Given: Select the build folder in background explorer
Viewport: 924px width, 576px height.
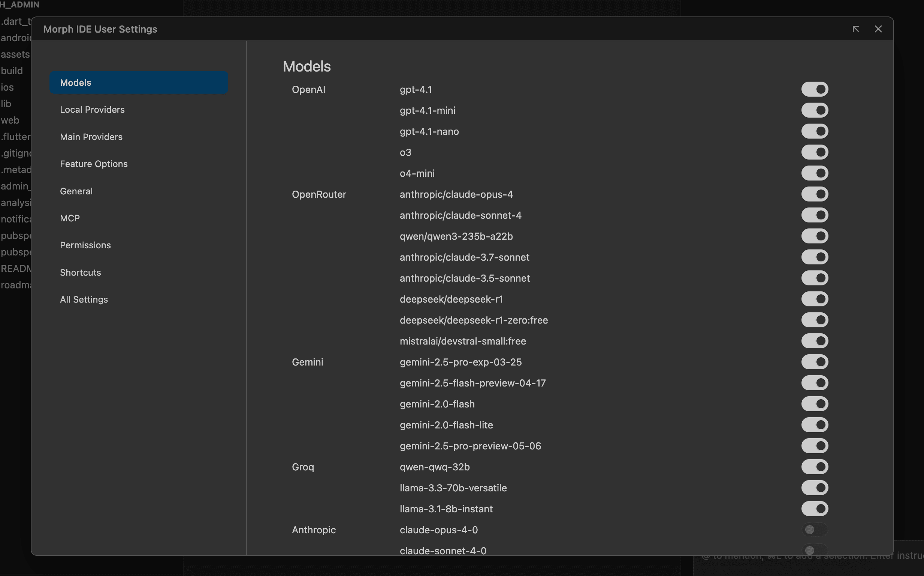Looking at the screenshot, I should tap(12, 70).
